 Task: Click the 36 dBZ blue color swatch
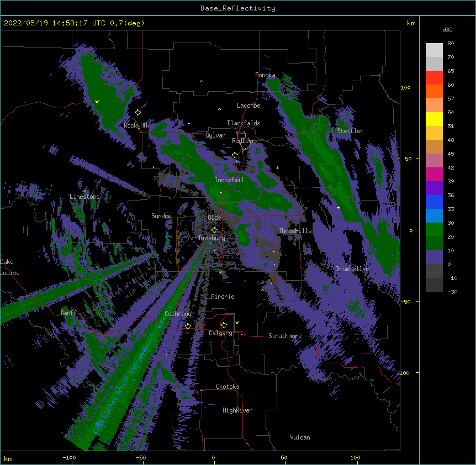[x=434, y=202]
